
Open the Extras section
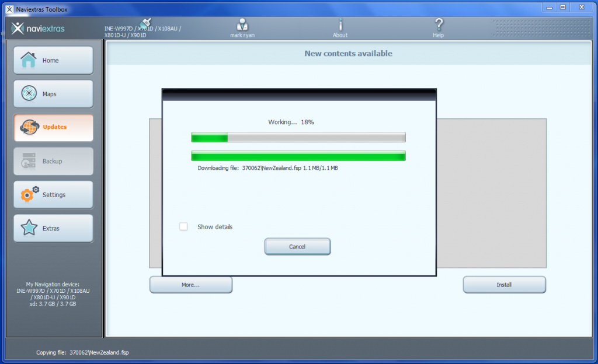53,228
